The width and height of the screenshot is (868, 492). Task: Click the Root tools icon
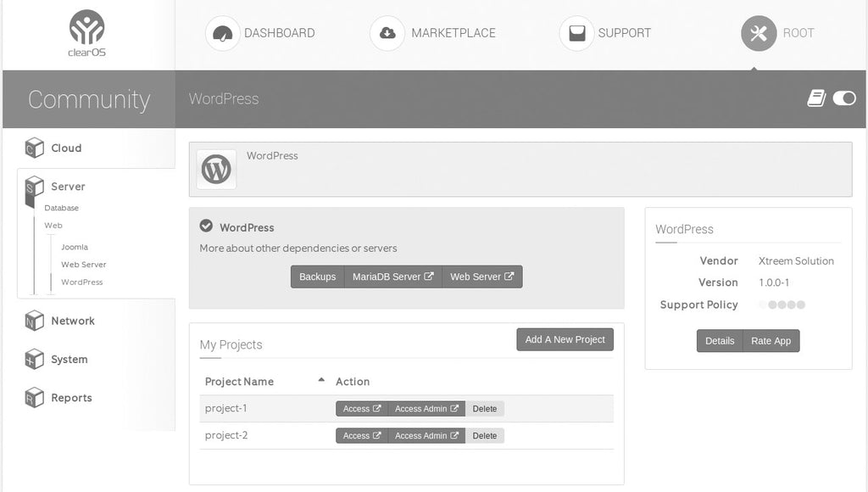759,33
